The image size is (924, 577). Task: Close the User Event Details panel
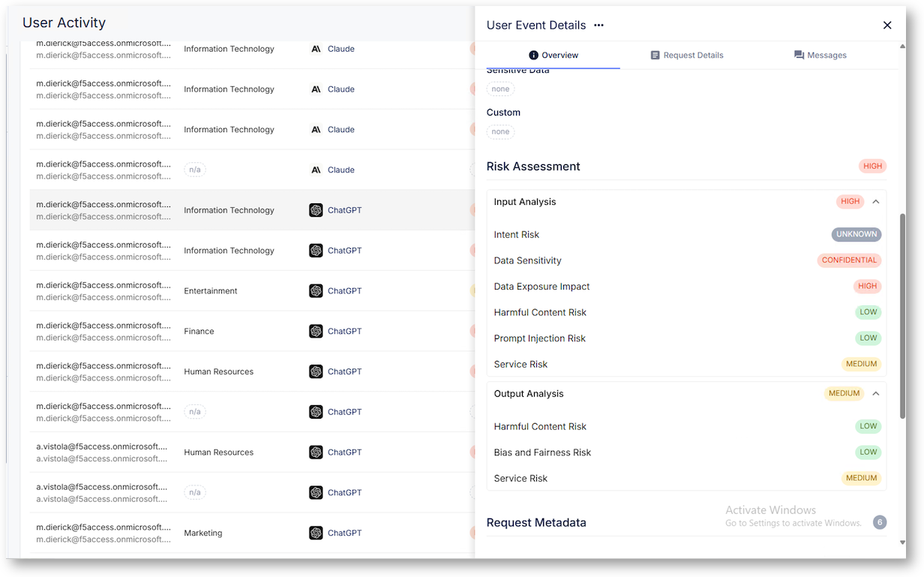pos(887,26)
